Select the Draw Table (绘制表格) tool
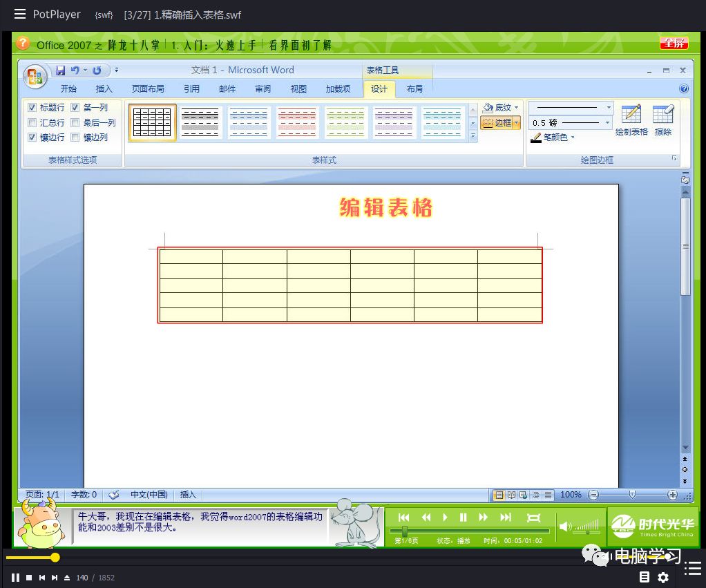Viewport: 706px width, 588px height. click(x=631, y=120)
